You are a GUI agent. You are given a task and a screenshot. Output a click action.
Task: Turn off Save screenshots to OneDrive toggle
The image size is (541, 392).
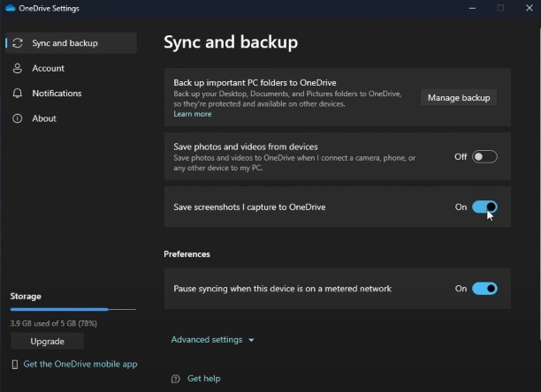tap(484, 207)
